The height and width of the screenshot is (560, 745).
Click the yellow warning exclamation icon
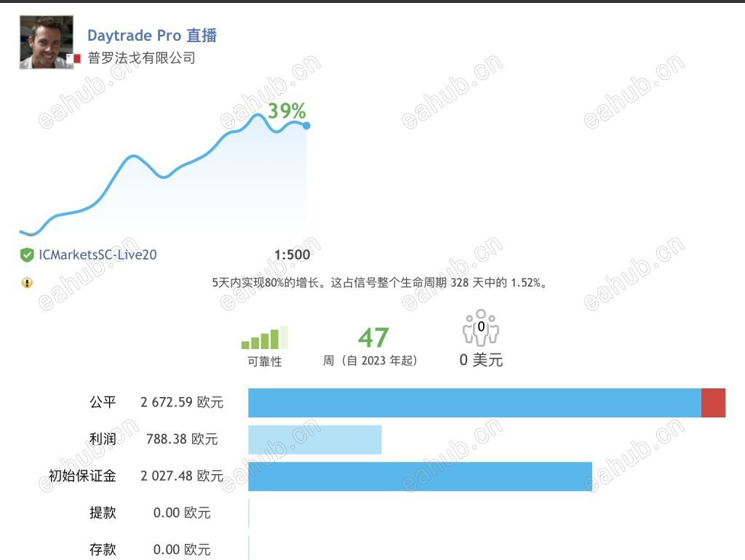click(27, 283)
